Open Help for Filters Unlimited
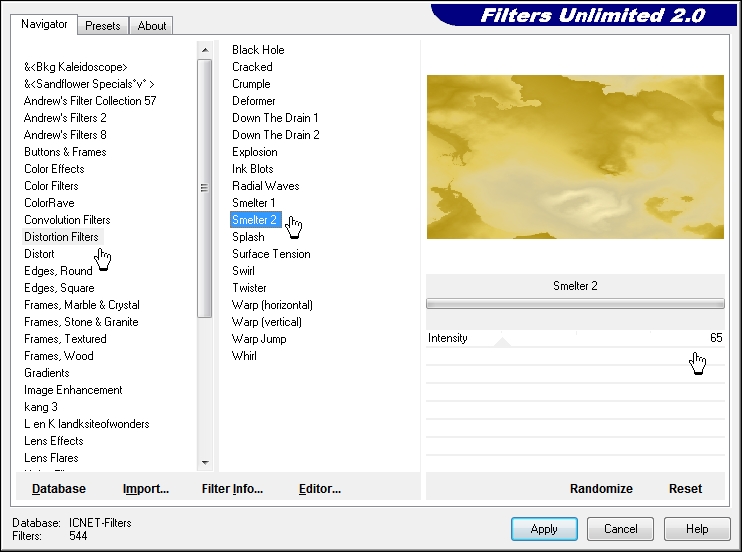The image size is (742, 552). [697, 529]
